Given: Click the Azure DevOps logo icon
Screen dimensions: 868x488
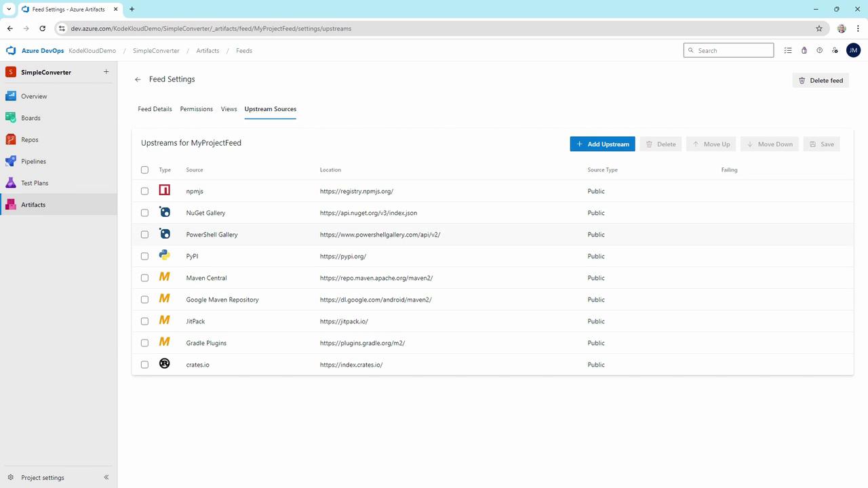Looking at the screenshot, I should coord(11,51).
